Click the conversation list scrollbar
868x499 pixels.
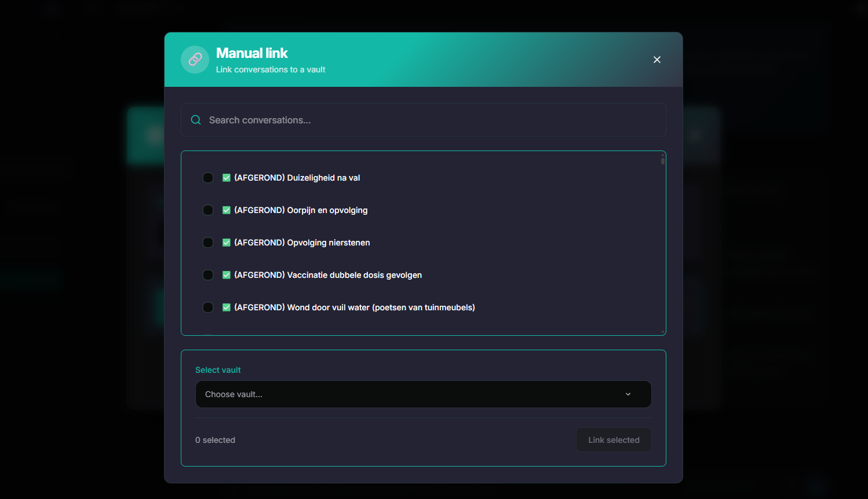(x=662, y=161)
